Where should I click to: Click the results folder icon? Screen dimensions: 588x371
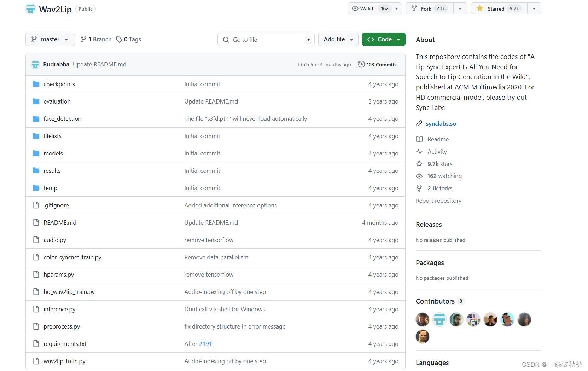[x=36, y=171]
